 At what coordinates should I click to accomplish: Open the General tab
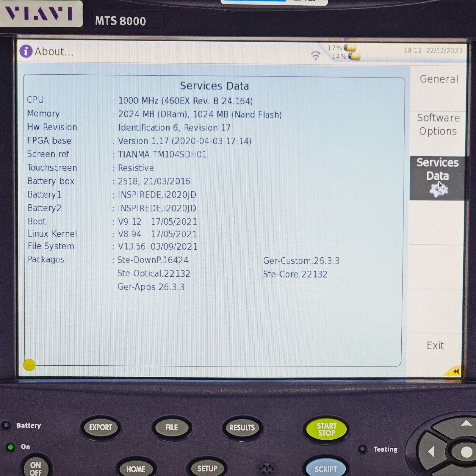pyautogui.click(x=439, y=79)
